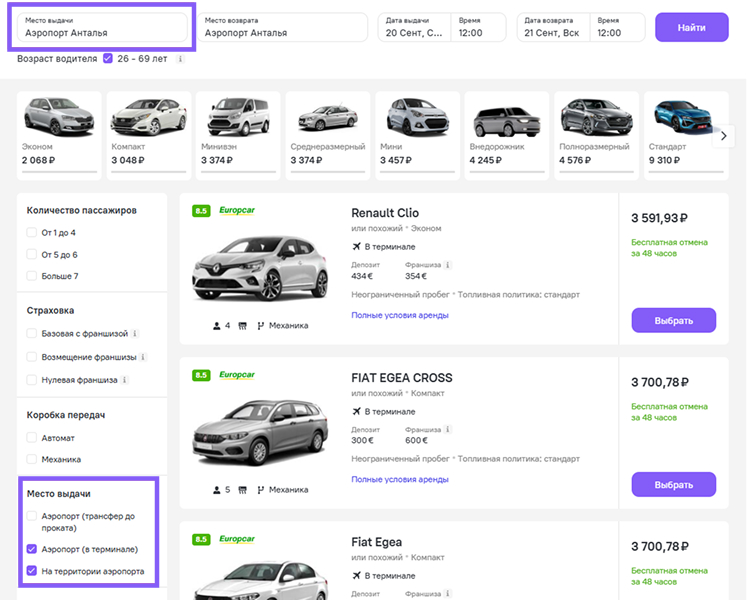Click the 3 591,93 ₽ price
Image resolution: width=747 pixels, height=600 pixels.
pyautogui.click(x=659, y=218)
